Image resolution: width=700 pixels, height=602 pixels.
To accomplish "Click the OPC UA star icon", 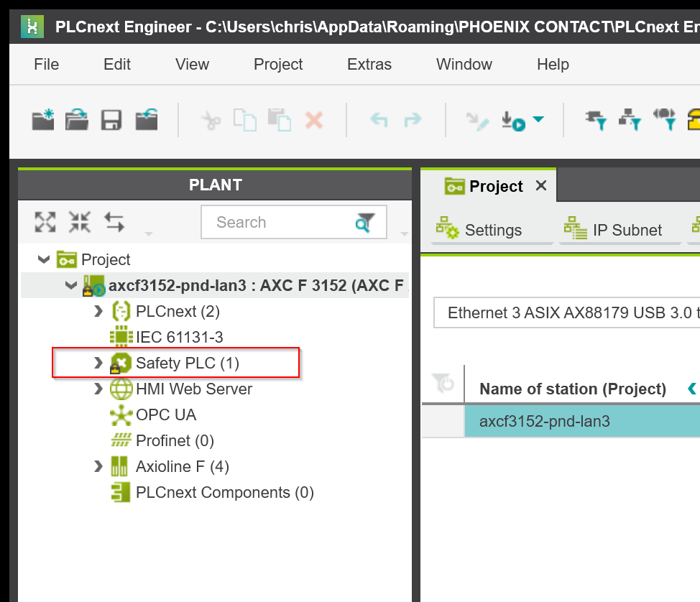I will coord(121,415).
